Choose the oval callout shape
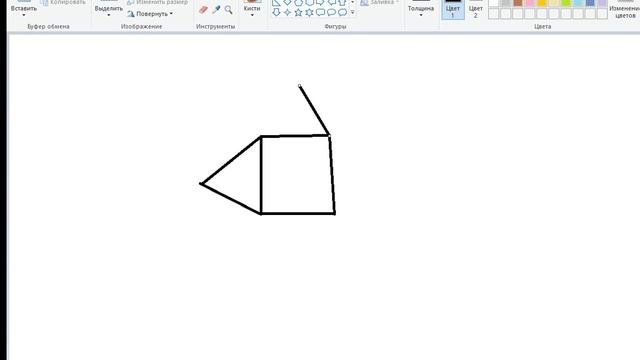640x360 pixels. point(331,12)
